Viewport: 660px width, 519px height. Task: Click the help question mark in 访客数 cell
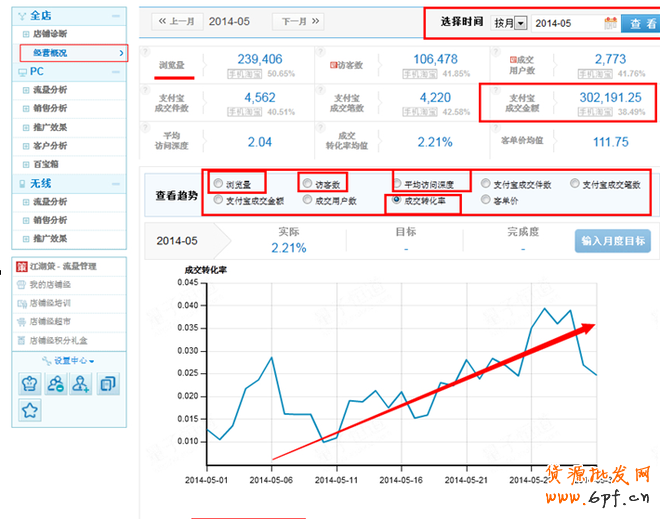321,52
